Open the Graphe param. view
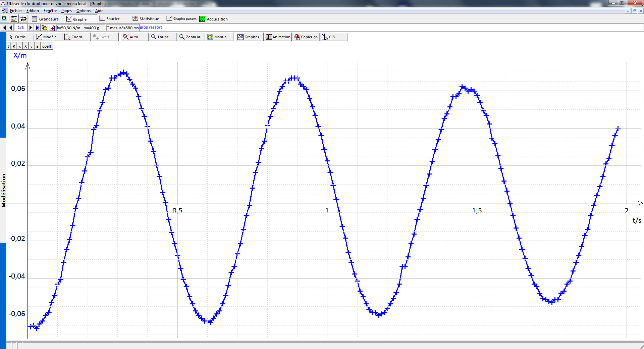 [181, 19]
